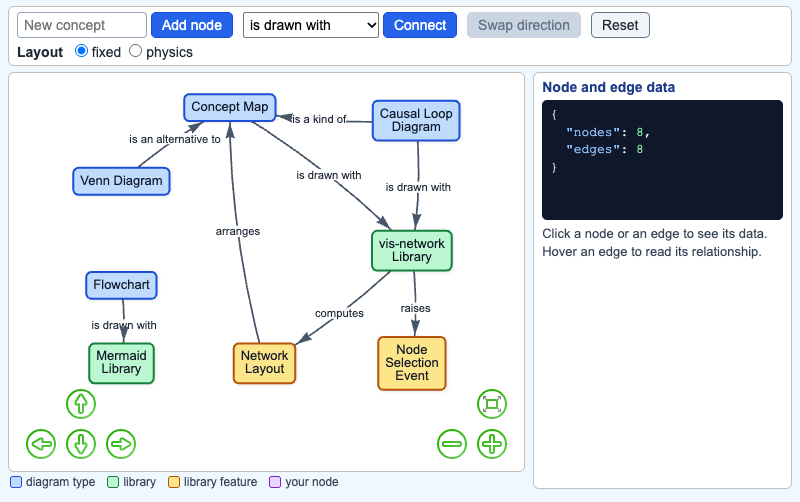The height and width of the screenshot is (502, 800).
Task: Click the 'is a kind of' edge label
Action: pos(319,119)
